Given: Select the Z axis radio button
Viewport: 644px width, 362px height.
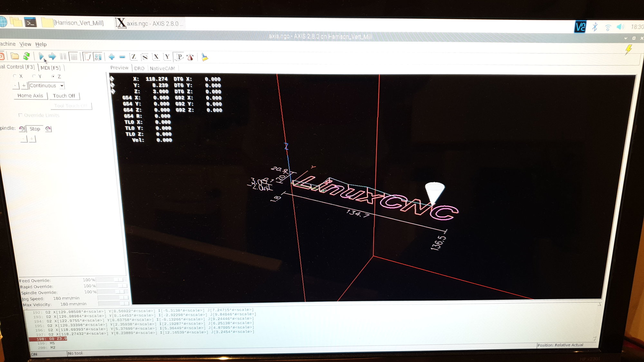Looking at the screenshot, I should 53,77.
